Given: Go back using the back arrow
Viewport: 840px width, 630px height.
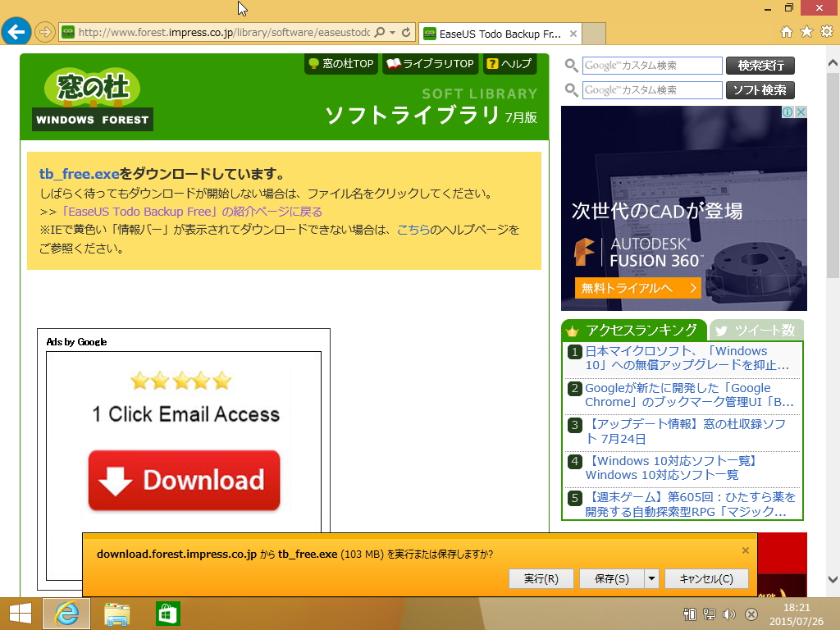Looking at the screenshot, I should (x=16, y=31).
